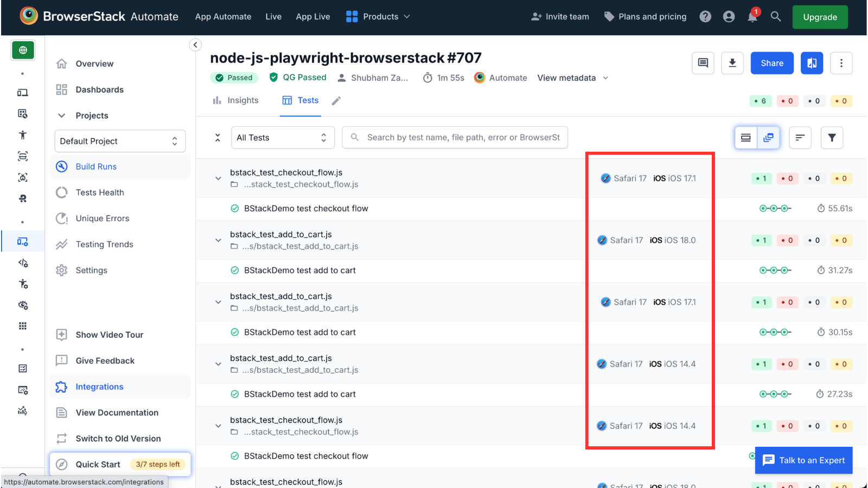The height and width of the screenshot is (488, 868).
Task: Collapse bstack_test_add_to_cart.js iOS 18.0 group
Action: click(x=218, y=240)
